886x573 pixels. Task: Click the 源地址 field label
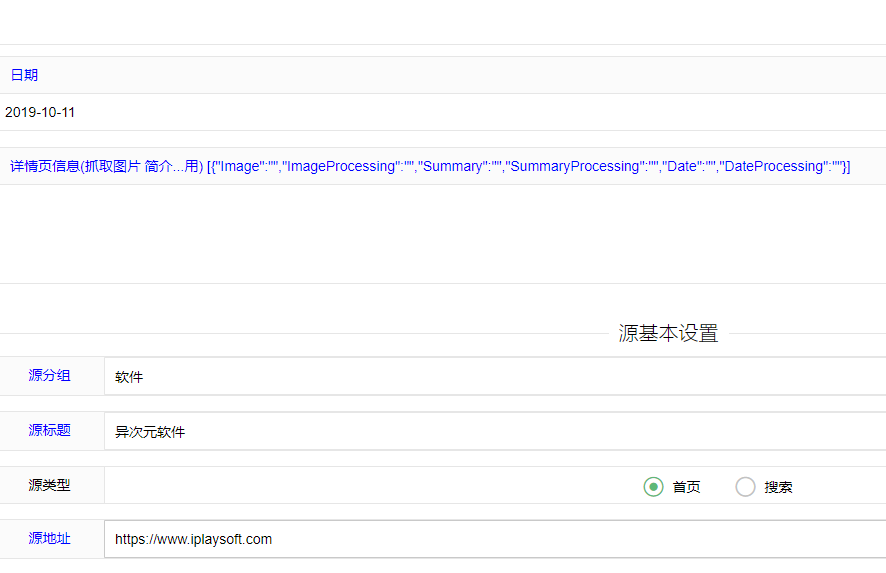click(50, 539)
